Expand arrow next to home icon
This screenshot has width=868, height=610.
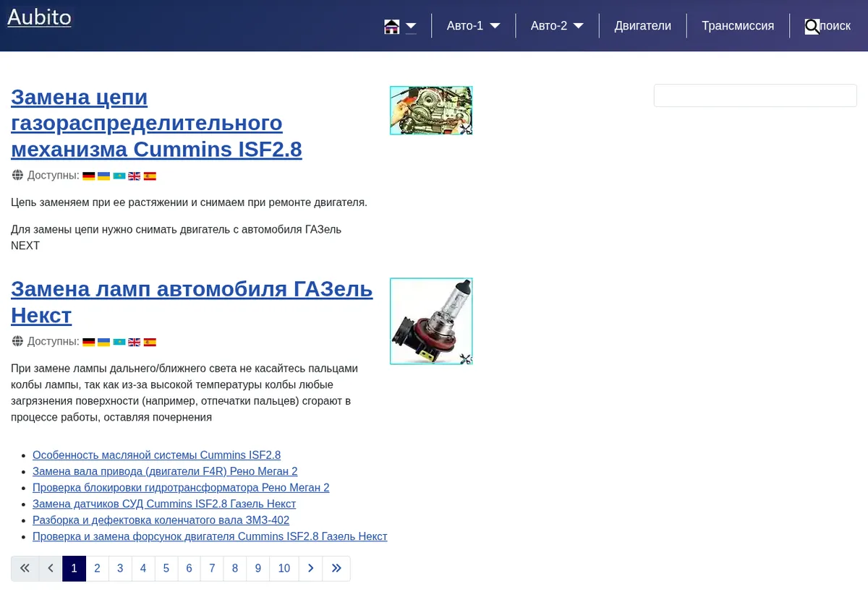[411, 27]
